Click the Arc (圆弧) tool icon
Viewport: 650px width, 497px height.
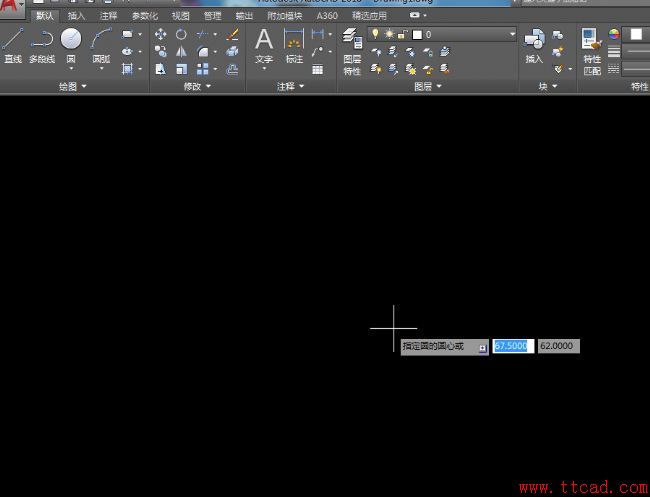(101, 39)
